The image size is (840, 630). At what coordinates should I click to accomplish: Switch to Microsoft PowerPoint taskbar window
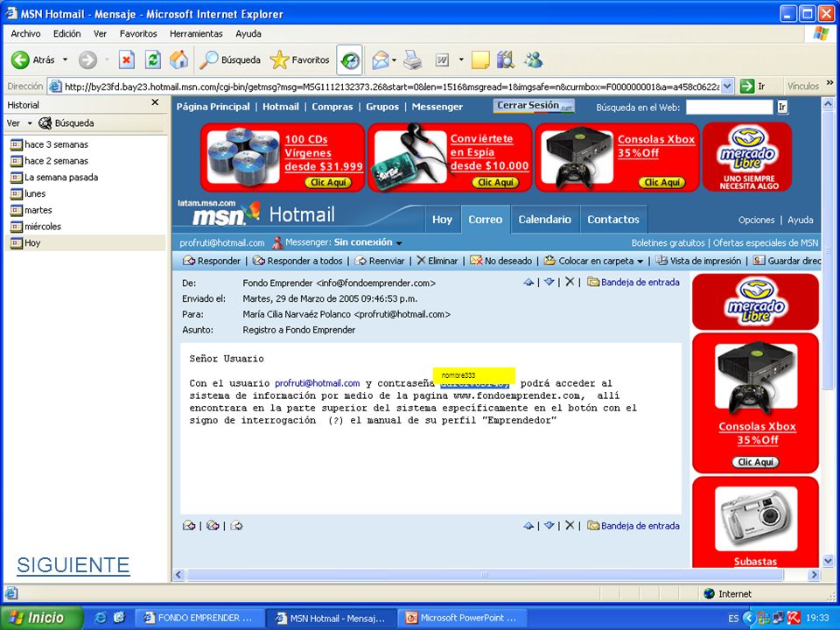click(x=461, y=618)
